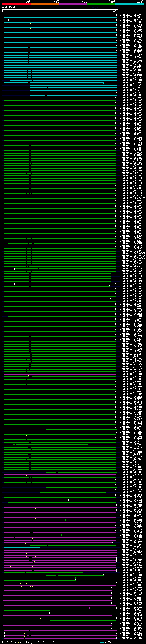The image size is (146, 644).
Task: Select the UniRef100_C3XUB9 label
Action: click(131, 301)
